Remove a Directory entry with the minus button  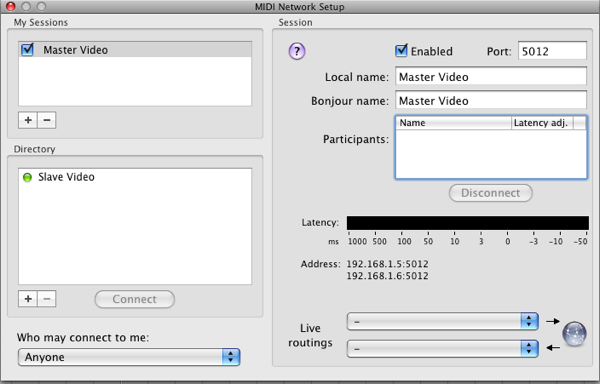(x=47, y=299)
